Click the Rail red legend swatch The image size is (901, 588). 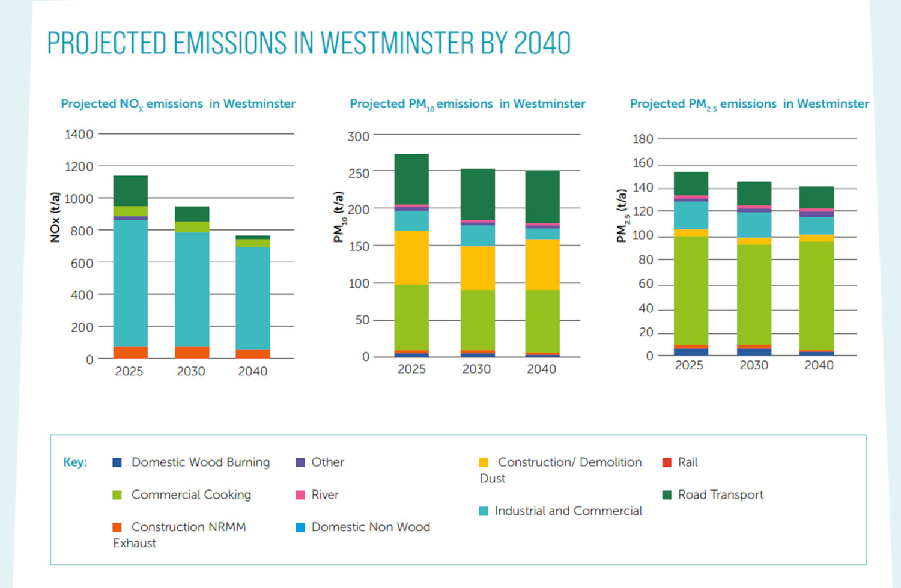point(667,462)
